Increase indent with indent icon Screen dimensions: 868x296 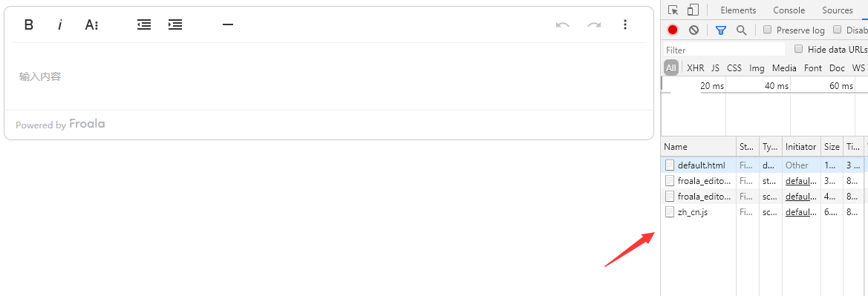[x=175, y=25]
